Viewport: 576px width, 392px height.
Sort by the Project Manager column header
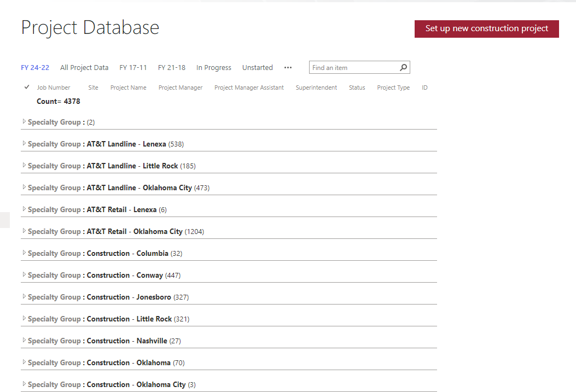[180, 87]
